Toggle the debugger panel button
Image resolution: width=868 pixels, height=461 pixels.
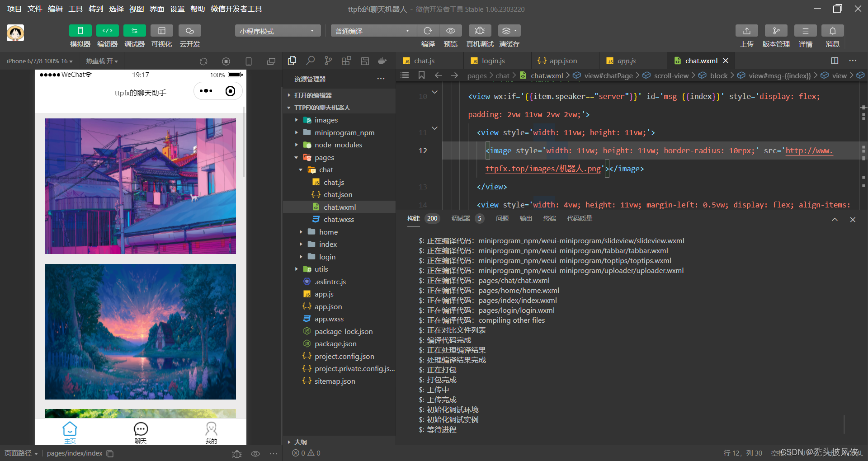pos(134,31)
